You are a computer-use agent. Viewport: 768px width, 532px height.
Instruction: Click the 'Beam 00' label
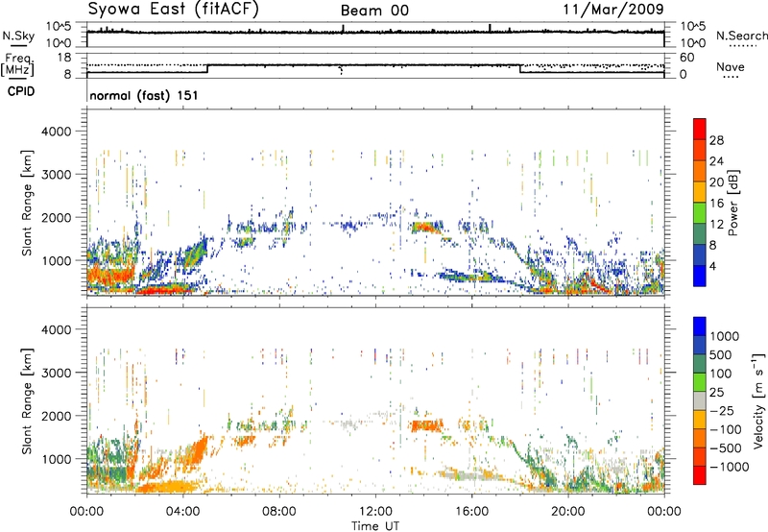(x=374, y=11)
